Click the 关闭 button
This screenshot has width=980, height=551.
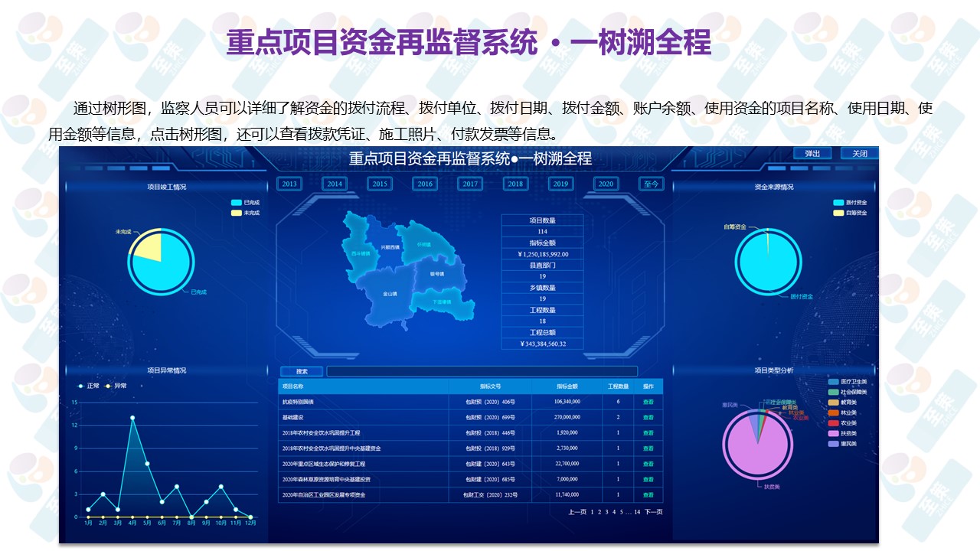(x=859, y=153)
